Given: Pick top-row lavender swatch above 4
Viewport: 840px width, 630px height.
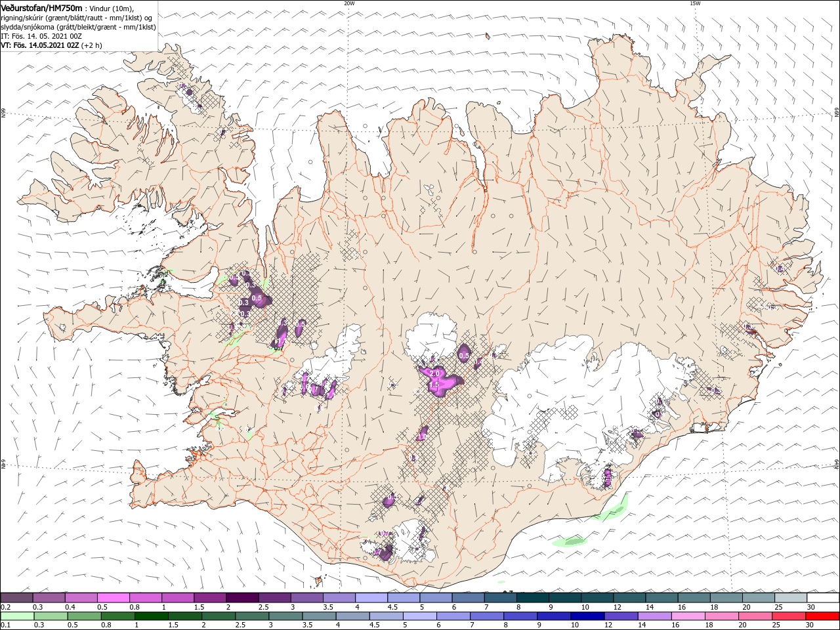Looking at the screenshot, I should 371,598.
